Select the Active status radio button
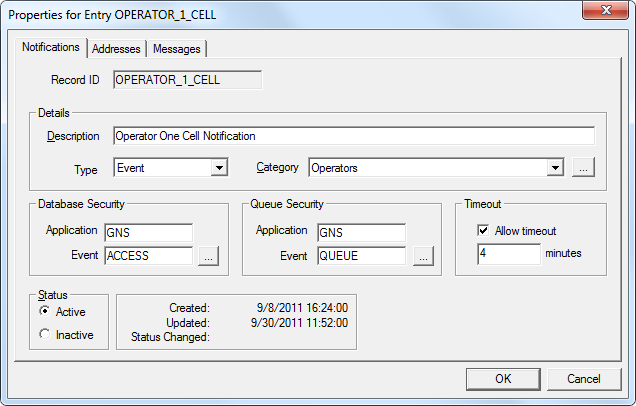The height and width of the screenshot is (406, 636). (x=45, y=311)
